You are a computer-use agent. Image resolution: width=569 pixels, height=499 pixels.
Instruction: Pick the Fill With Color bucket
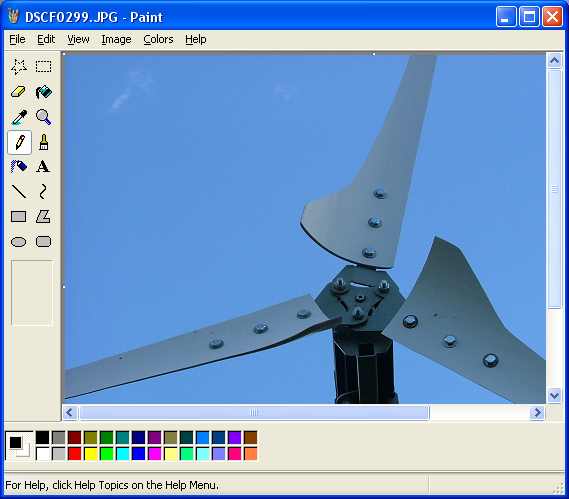click(43, 92)
